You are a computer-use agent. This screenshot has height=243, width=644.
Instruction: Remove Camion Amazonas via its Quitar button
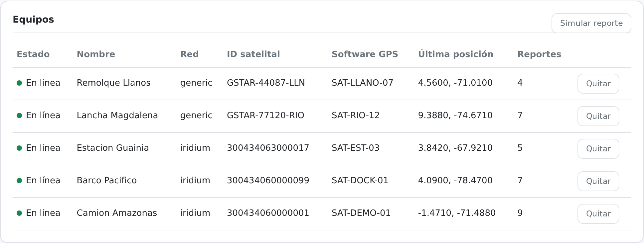(x=598, y=214)
